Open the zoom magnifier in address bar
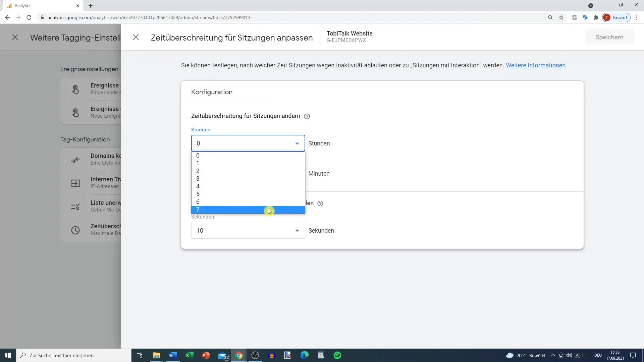 [x=550, y=17]
